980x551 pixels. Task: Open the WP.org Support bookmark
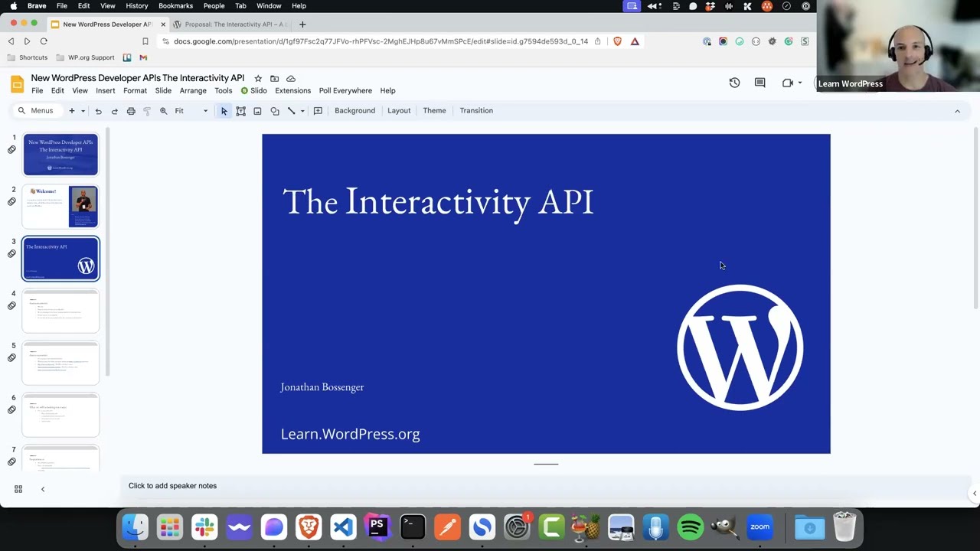[x=85, y=57]
